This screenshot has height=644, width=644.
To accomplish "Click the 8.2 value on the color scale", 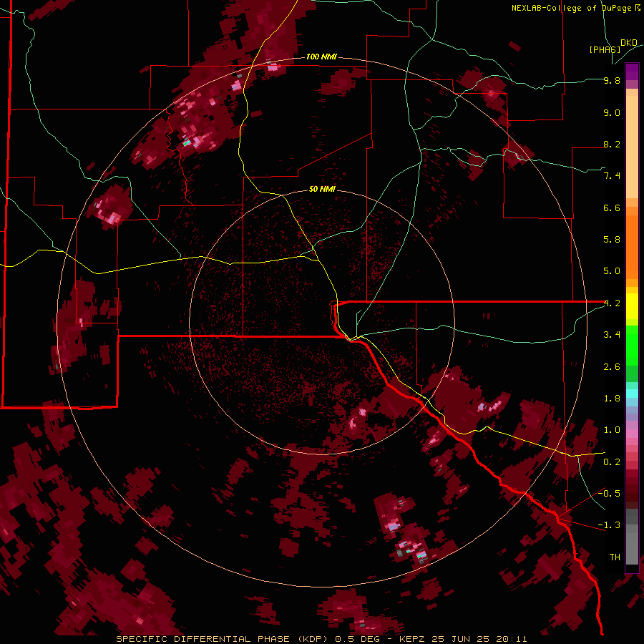I will click(612, 144).
